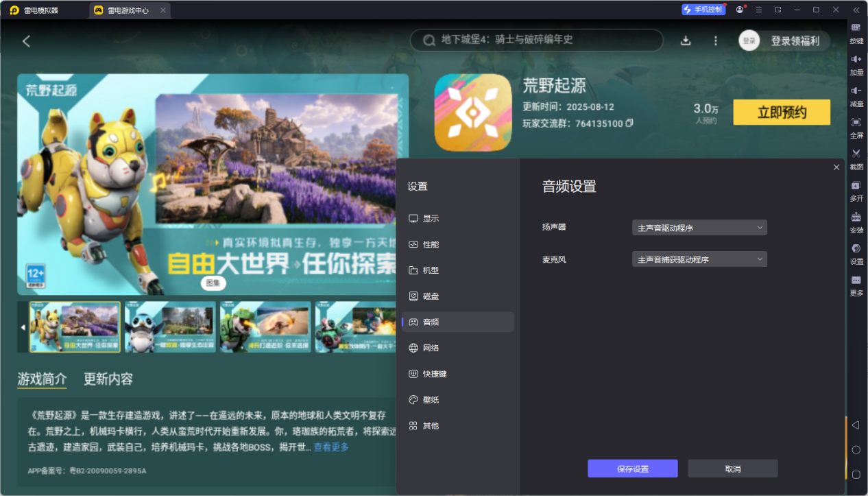Click 加量 volume up in sidebar
Screen dimensions: 868x496
coord(856,64)
